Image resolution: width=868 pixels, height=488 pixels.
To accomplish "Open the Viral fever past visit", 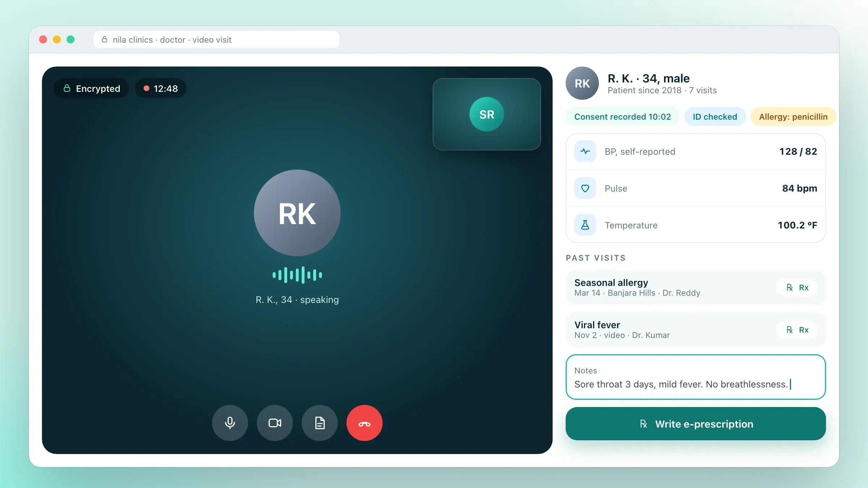I will (695, 330).
